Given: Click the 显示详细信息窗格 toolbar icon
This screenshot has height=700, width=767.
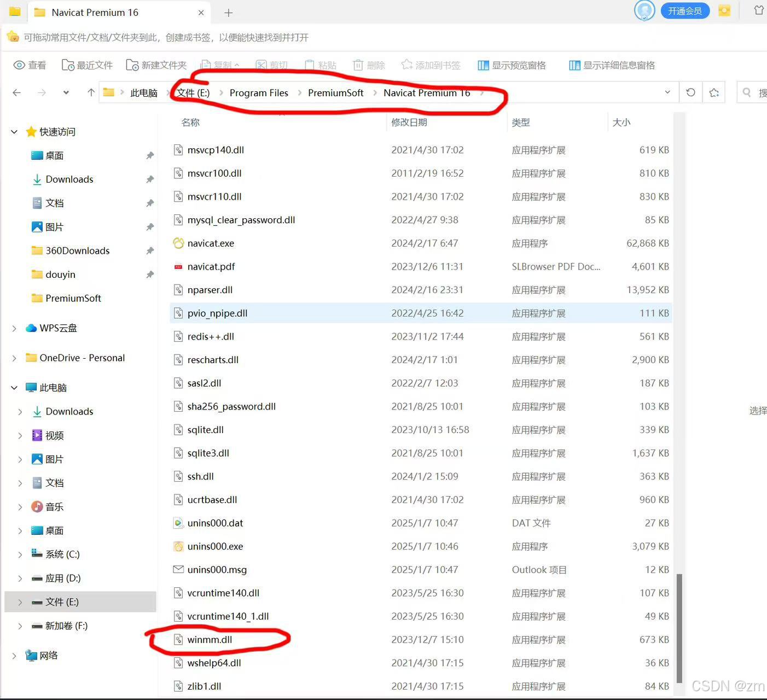Looking at the screenshot, I should click(575, 65).
